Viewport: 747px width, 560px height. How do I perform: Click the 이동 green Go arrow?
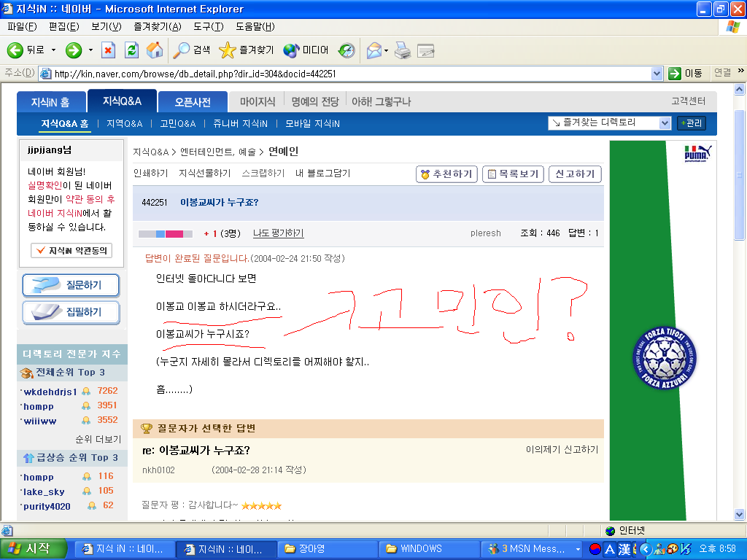coord(685,74)
